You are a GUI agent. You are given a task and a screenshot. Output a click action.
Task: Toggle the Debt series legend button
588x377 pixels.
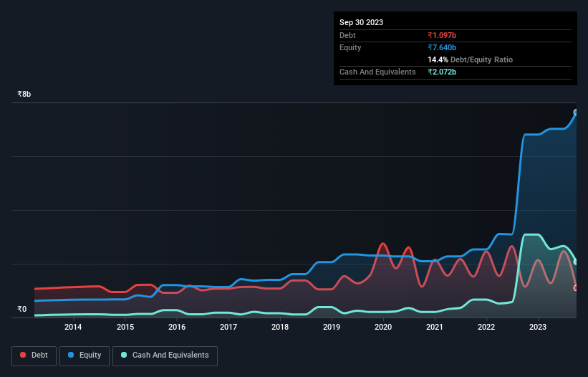pyautogui.click(x=34, y=355)
